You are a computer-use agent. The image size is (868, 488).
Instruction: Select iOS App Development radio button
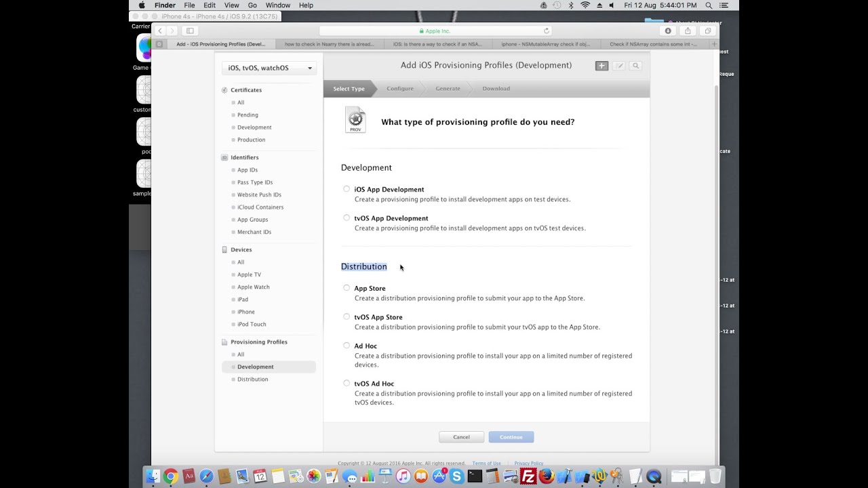tap(347, 189)
